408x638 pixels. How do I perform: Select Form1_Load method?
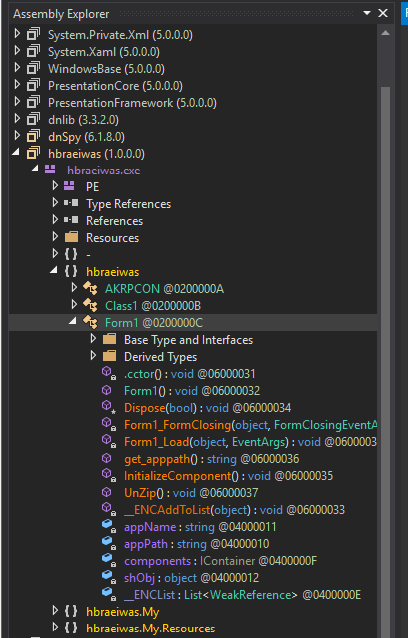click(x=251, y=442)
